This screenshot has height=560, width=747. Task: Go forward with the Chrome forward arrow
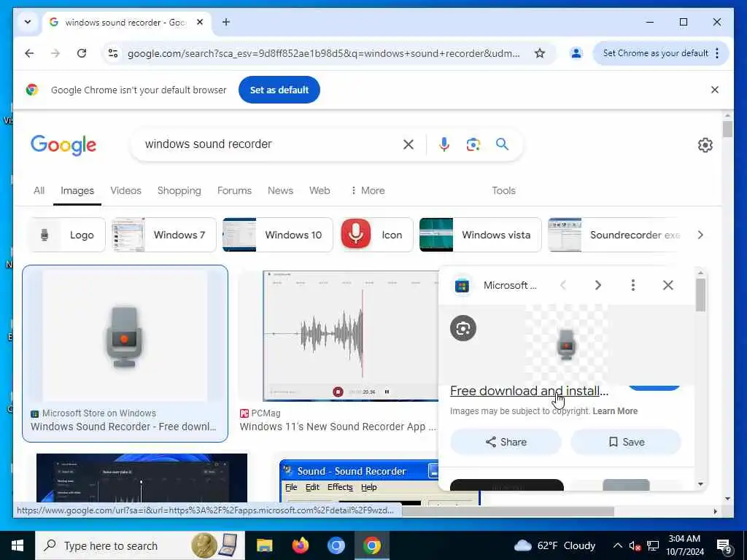(55, 53)
